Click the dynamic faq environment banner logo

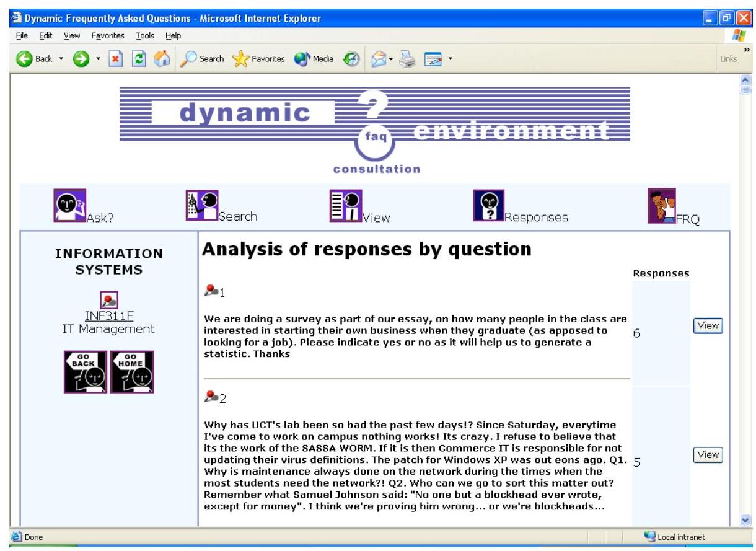click(375, 131)
